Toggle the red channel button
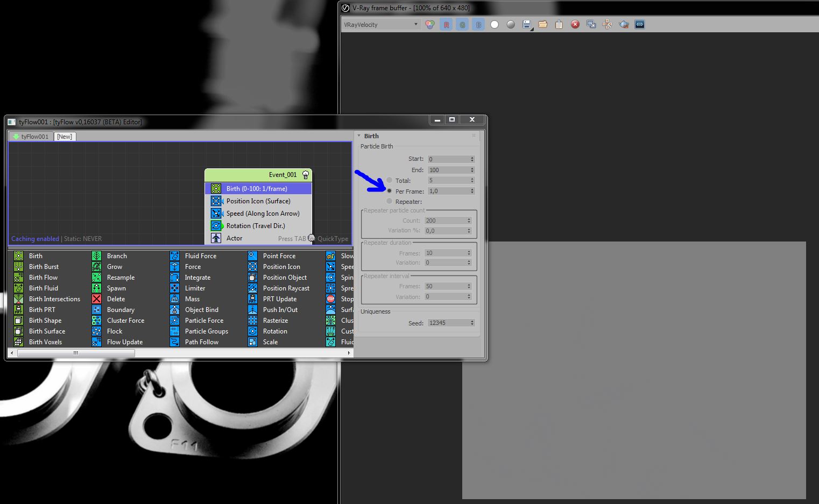The height and width of the screenshot is (504, 819). click(x=446, y=24)
